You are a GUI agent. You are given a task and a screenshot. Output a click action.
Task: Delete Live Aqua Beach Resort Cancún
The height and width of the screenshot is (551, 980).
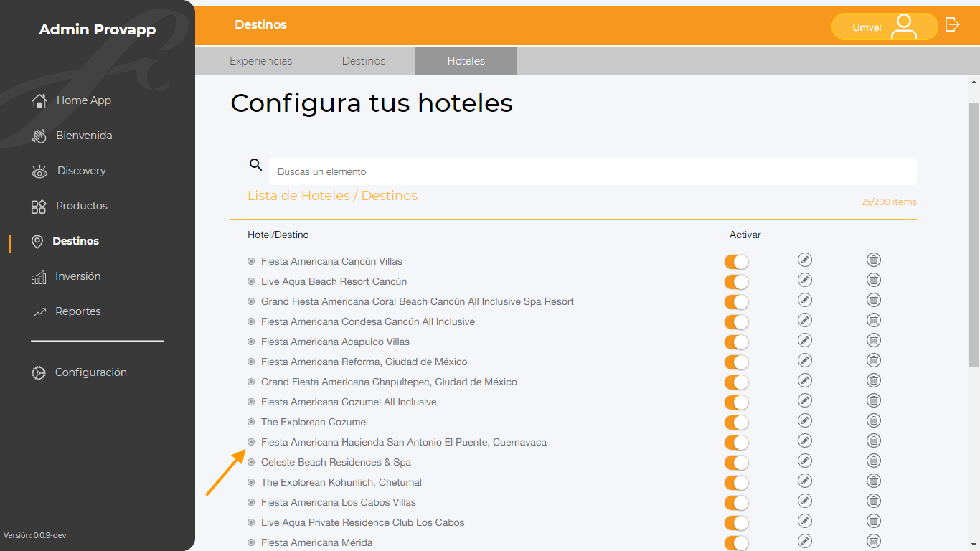click(x=874, y=280)
